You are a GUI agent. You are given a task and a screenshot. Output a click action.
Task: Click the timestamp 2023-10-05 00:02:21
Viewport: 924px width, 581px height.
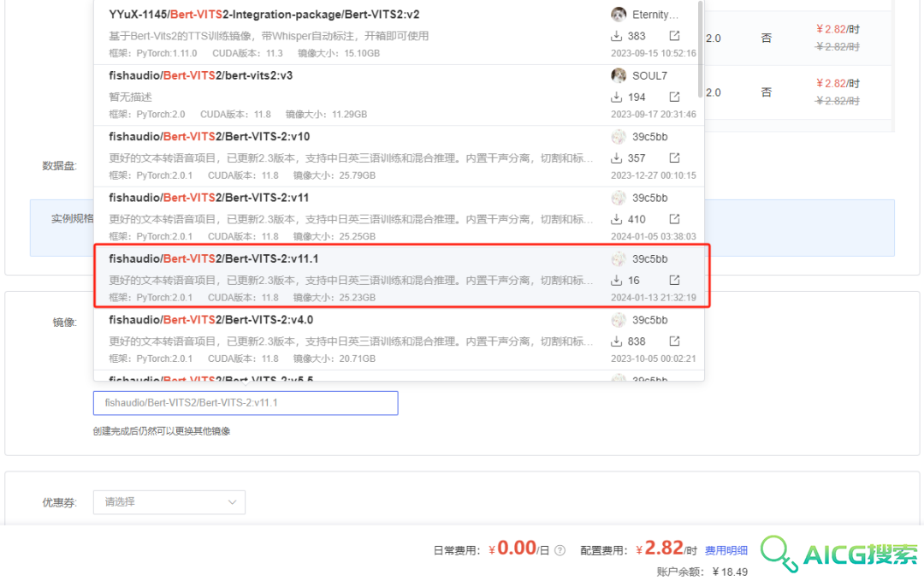654,359
